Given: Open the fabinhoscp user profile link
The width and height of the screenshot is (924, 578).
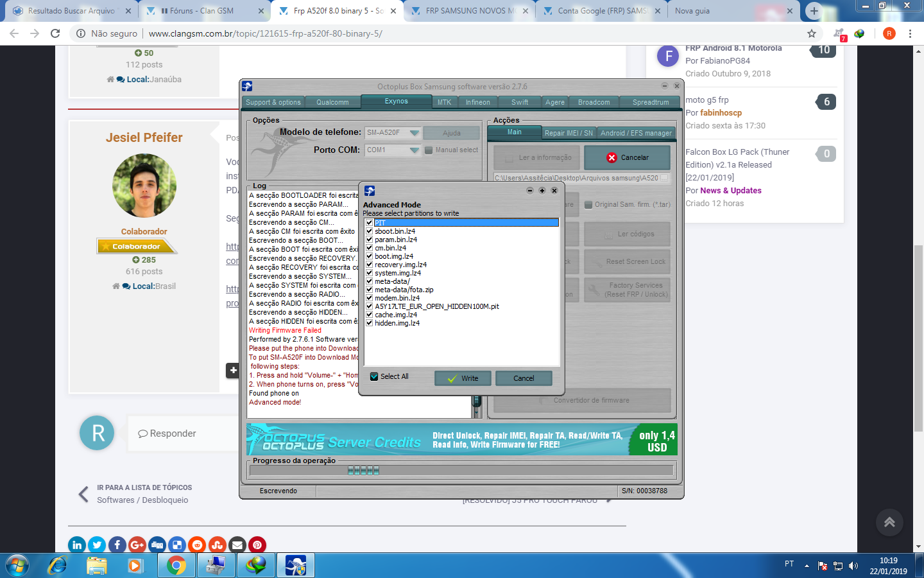Looking at the screenshot, I should (x=721, y=113).
